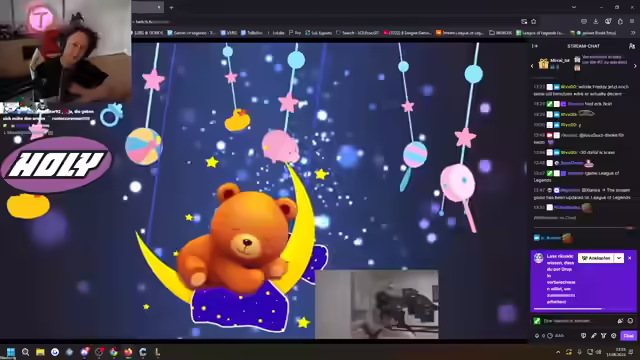Open the emote picker smiley icon
This screenshot has height=360, width=640.
[x=630, y=321]
